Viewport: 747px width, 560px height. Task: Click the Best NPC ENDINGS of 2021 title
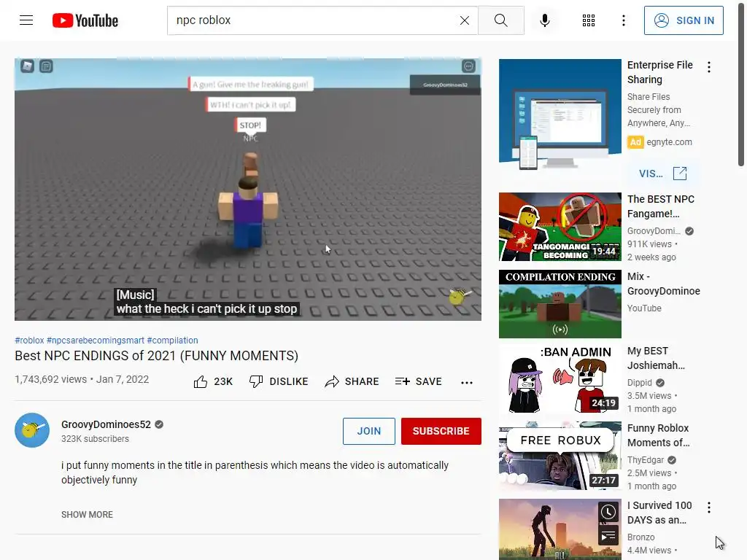(x=156, y=356)
